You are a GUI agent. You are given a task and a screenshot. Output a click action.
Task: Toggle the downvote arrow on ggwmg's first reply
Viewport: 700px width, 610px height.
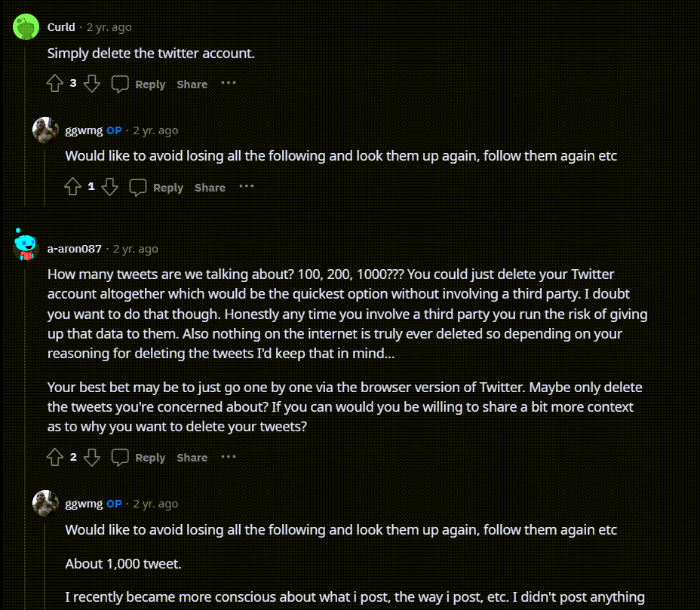[110, 187]
